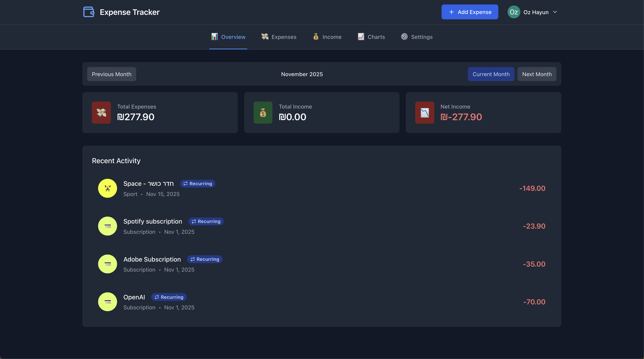The image size is (644, 359).
Task: Open the Settings tab
Action: 417,37
